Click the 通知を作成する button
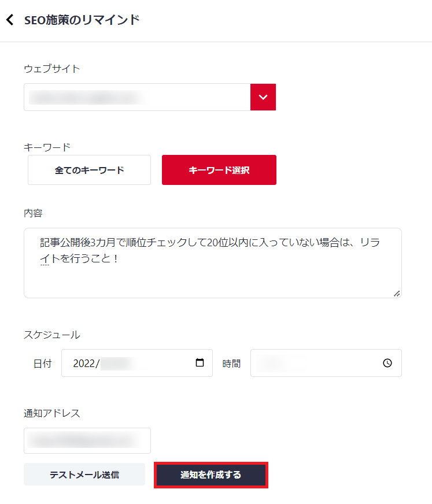The height and width of the screenshot is (504, 432). (x=211, y=475)
